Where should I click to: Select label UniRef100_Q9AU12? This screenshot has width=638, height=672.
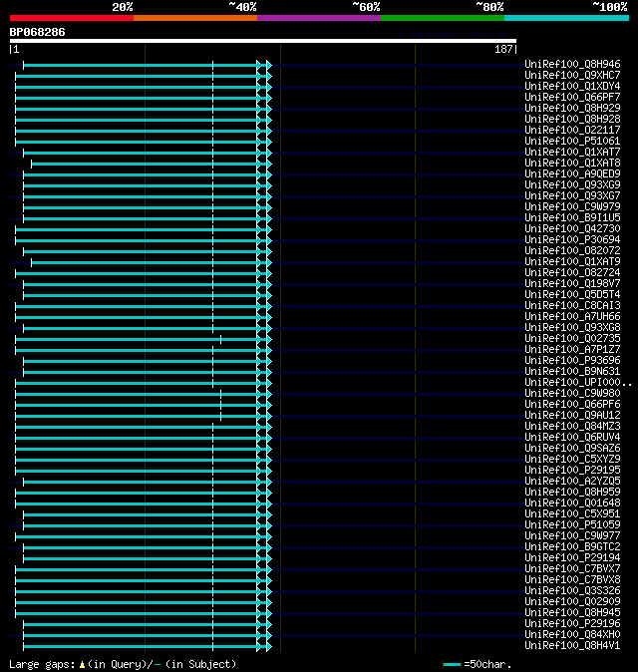(x=572, y=416)
